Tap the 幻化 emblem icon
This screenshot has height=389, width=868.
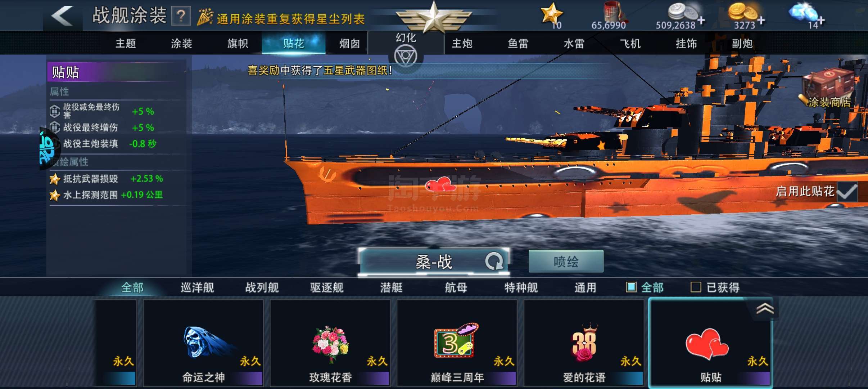coord(406,57)
